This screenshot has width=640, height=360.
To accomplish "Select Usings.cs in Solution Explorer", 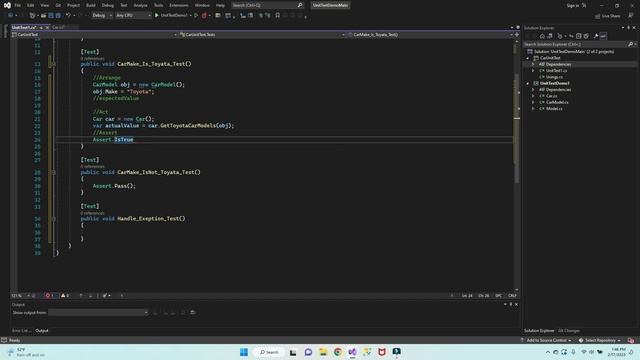I will [554, 77].
